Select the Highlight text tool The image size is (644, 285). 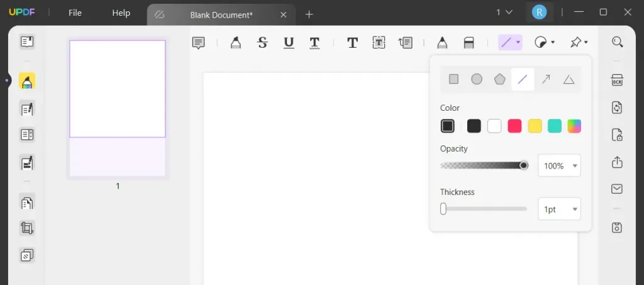tap(236, 43)
